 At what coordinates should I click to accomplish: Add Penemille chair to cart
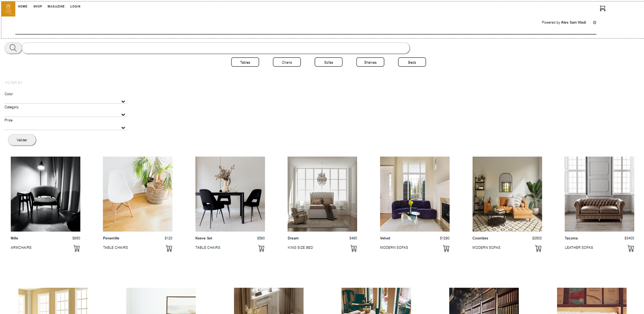tap(169, 248)
